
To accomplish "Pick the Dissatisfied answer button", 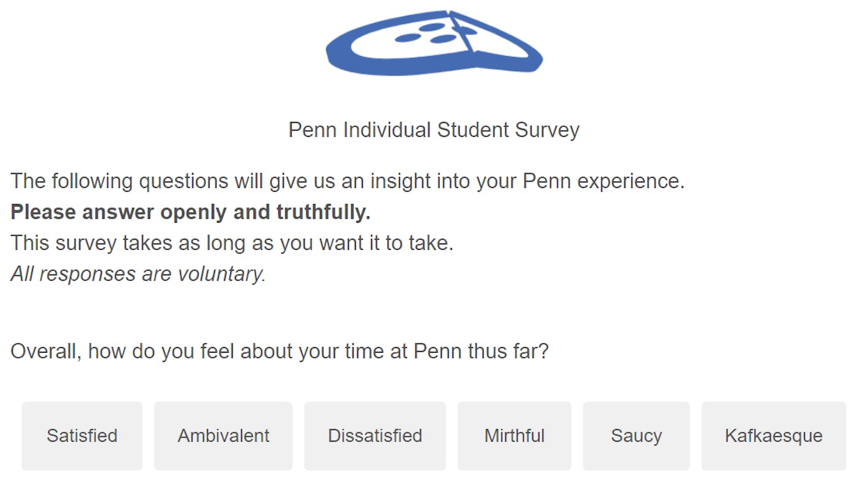I will tap(375, 436).
